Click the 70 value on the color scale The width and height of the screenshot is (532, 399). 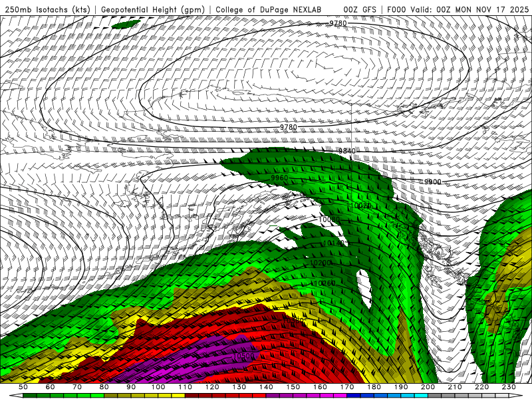tap(77, 387)
